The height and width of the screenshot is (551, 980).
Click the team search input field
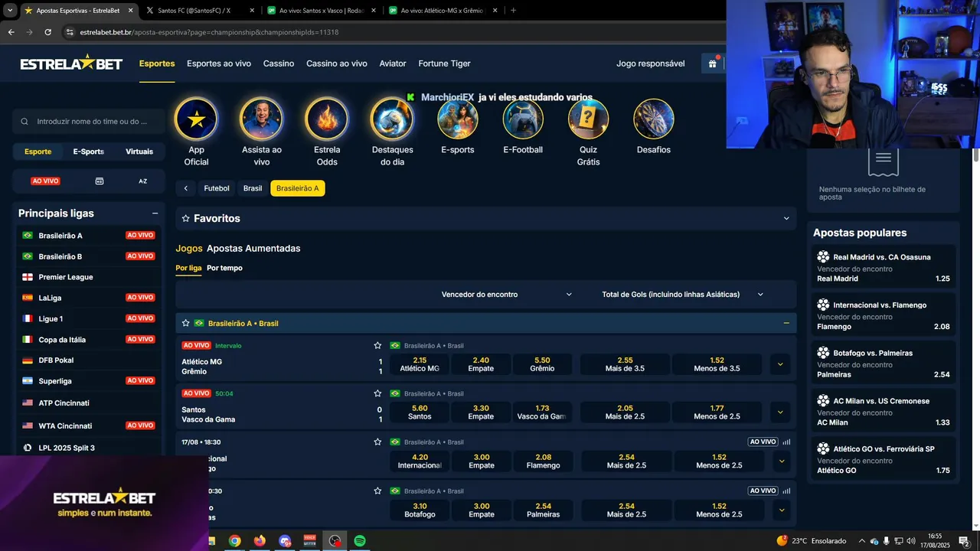pyautogui.click(x=89, y=121)
